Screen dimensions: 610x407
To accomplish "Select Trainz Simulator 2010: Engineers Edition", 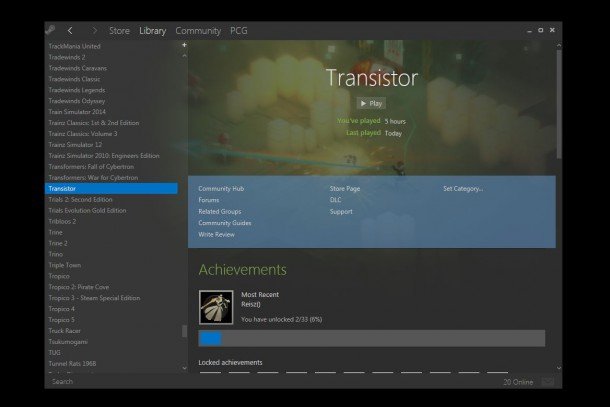I will pos(104,156).
